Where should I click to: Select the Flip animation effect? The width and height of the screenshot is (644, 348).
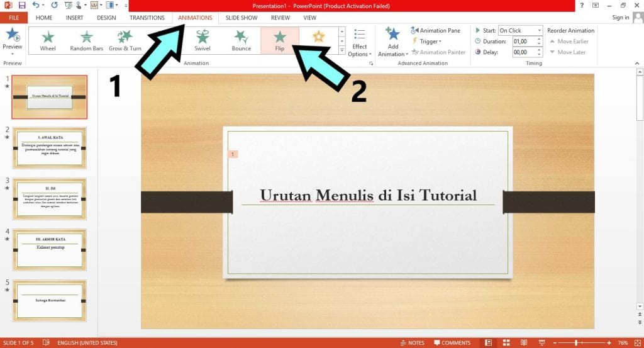tap(280, 40)
